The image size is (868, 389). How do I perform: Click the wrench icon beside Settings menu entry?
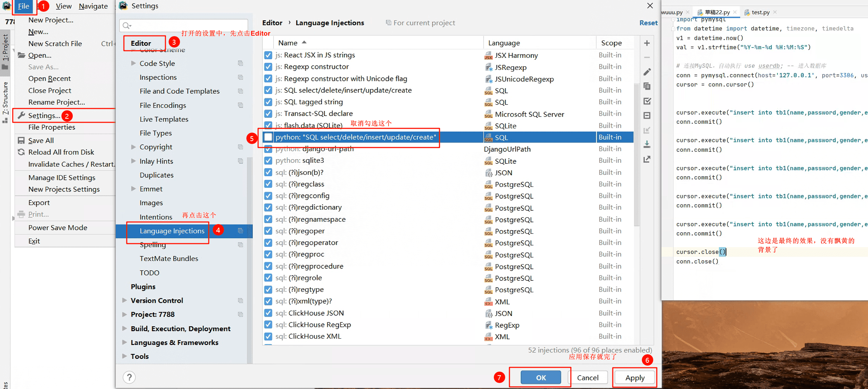[22, 115]
